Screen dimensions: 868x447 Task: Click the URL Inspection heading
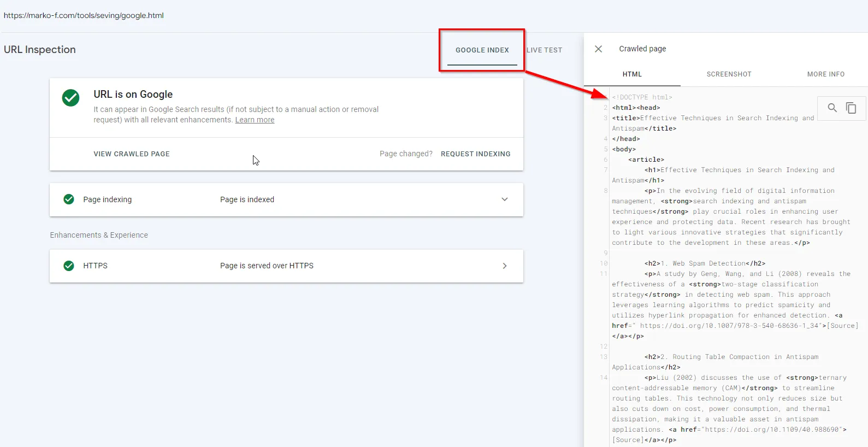40,50
